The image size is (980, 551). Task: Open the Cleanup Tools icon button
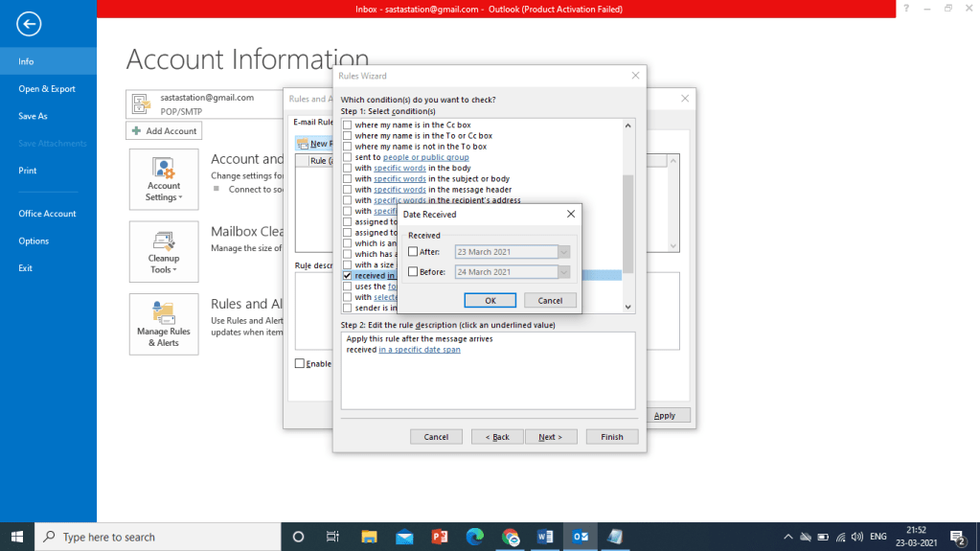click(x=164, y=252)
